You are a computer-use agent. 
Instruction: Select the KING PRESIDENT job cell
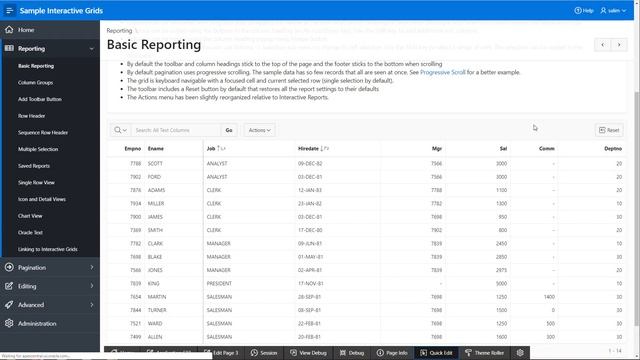tap(219, 283)
